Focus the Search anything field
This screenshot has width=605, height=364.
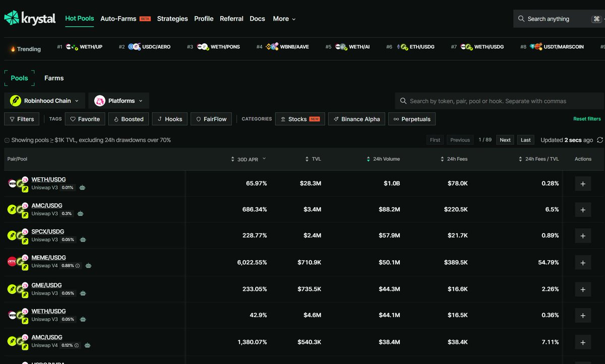(559, 19)
